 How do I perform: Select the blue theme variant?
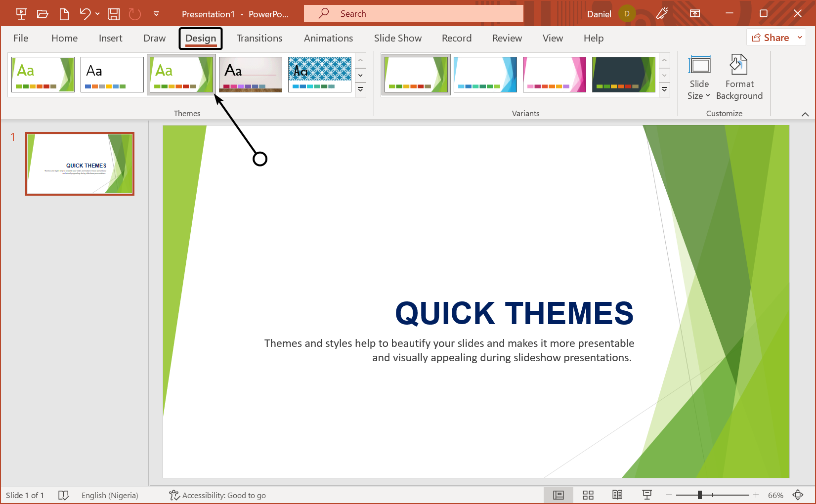point(485,74)
